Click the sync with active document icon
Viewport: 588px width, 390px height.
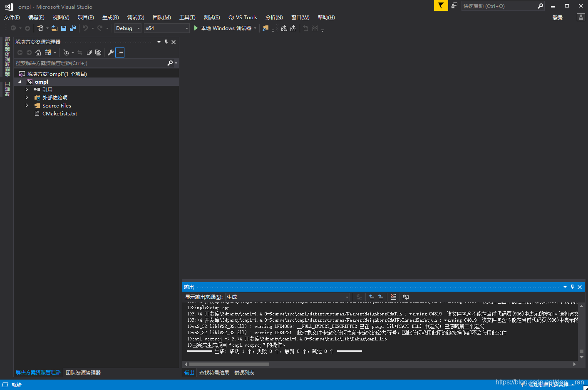point(80,52)
